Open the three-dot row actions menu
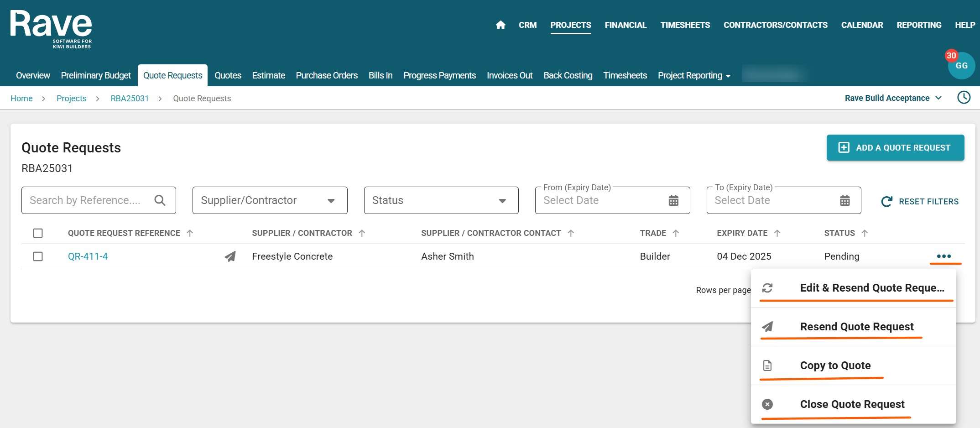The width and height of the screenshot is (980, 428). point(944,256)
